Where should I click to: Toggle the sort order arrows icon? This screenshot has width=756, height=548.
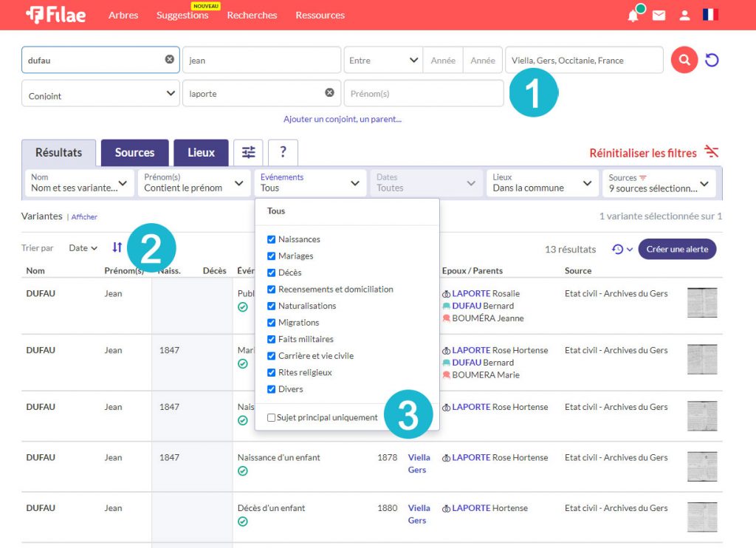pos(117,247)
